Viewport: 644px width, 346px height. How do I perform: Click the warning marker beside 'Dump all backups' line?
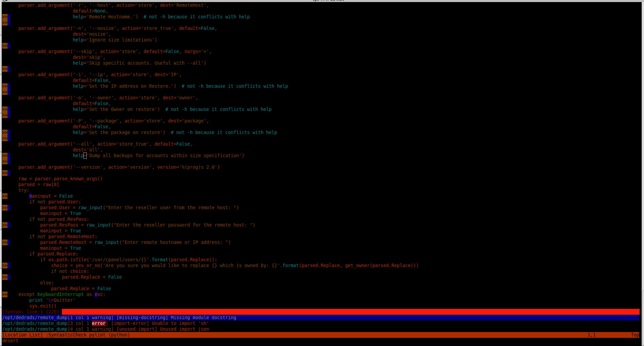(5, 156)
